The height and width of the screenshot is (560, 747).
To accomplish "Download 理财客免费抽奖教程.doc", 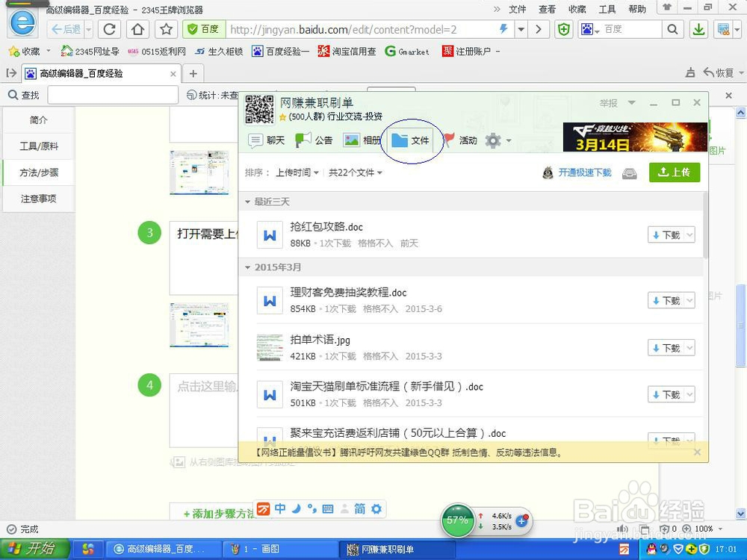I will [x=666, y=300].
